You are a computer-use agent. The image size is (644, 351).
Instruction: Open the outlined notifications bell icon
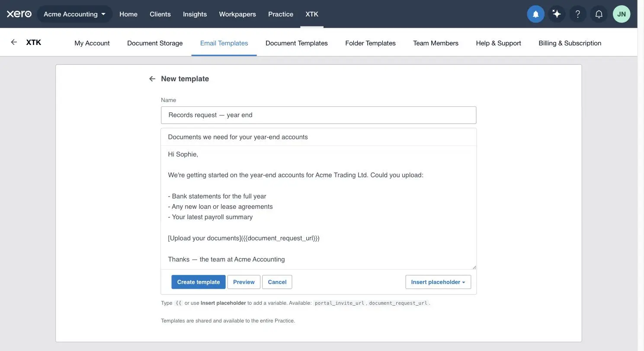click(599, 14)
